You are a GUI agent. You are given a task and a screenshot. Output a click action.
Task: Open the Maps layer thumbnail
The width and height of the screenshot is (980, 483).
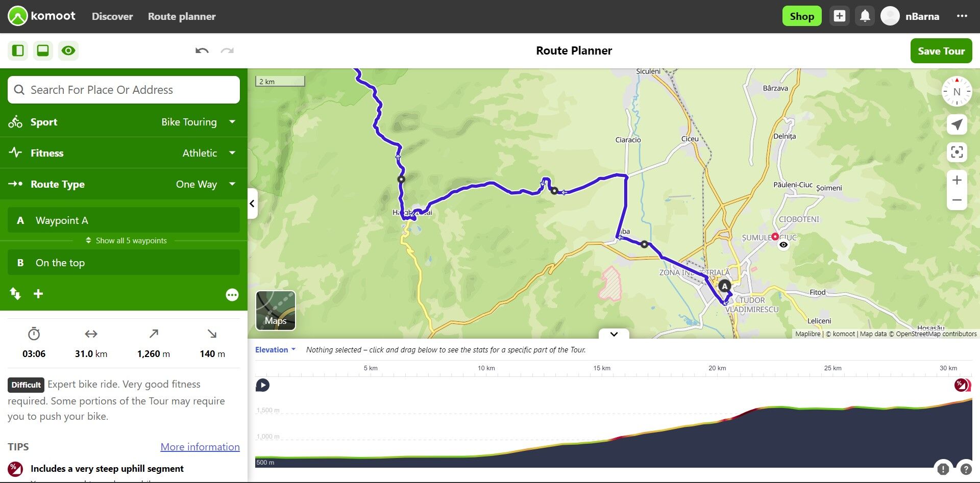(x=276, y=311)
